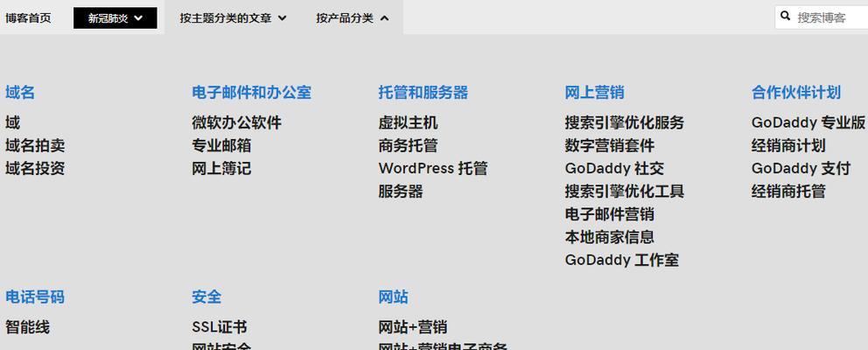Open 商务托管 link
The height and width of the screenshot is (350, 868).
coord(408,145)
